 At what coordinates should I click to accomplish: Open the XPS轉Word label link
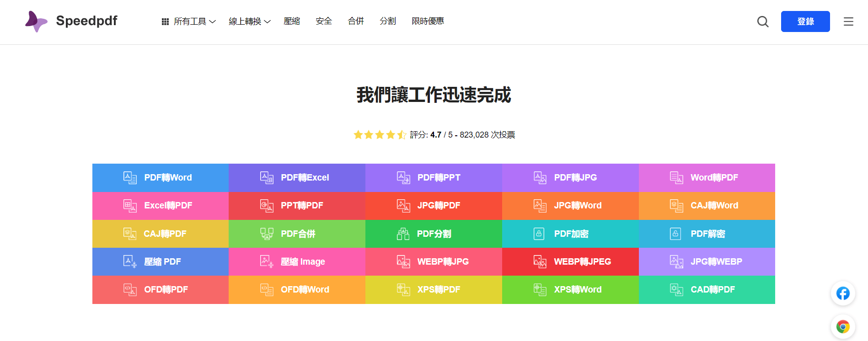[x=578, y=290]
